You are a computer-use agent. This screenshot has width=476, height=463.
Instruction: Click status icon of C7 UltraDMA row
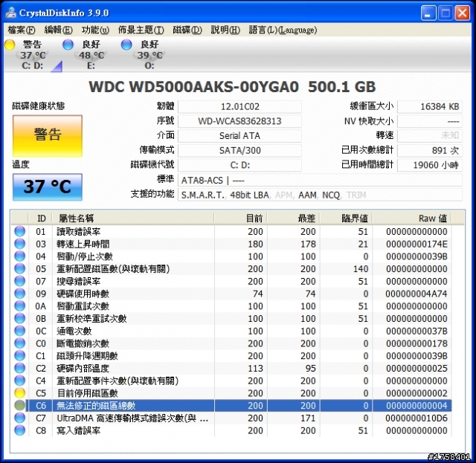point(20,418)
